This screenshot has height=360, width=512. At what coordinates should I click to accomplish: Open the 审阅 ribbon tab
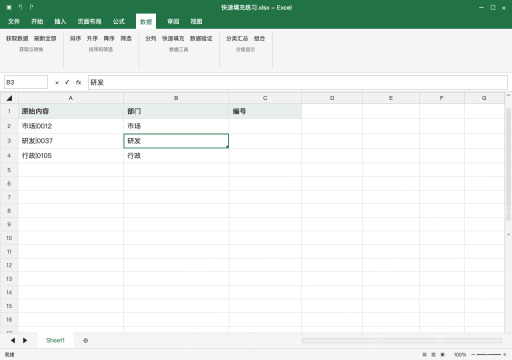pos(173,21)
